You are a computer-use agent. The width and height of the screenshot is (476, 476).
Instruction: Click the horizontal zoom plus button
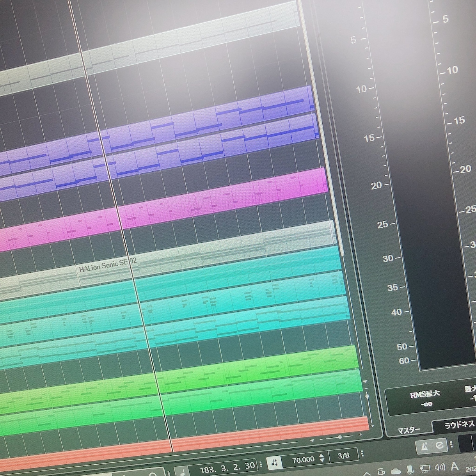coord(361,435)
